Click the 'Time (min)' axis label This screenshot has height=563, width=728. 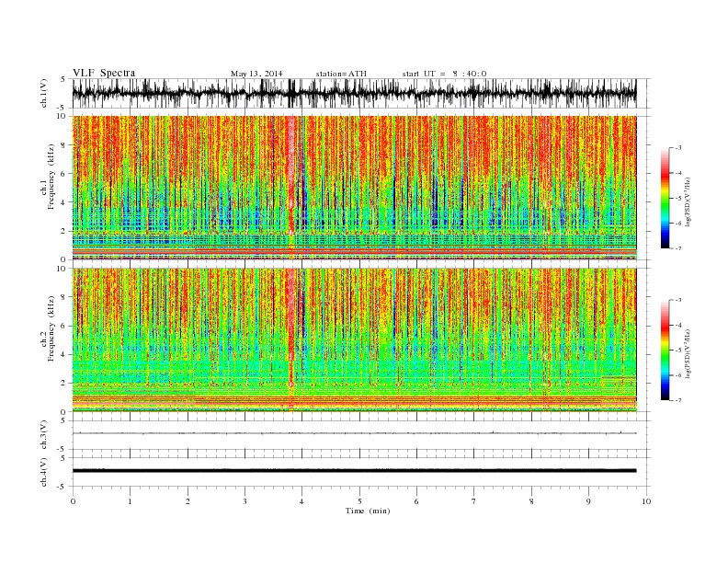click(368, 511)
